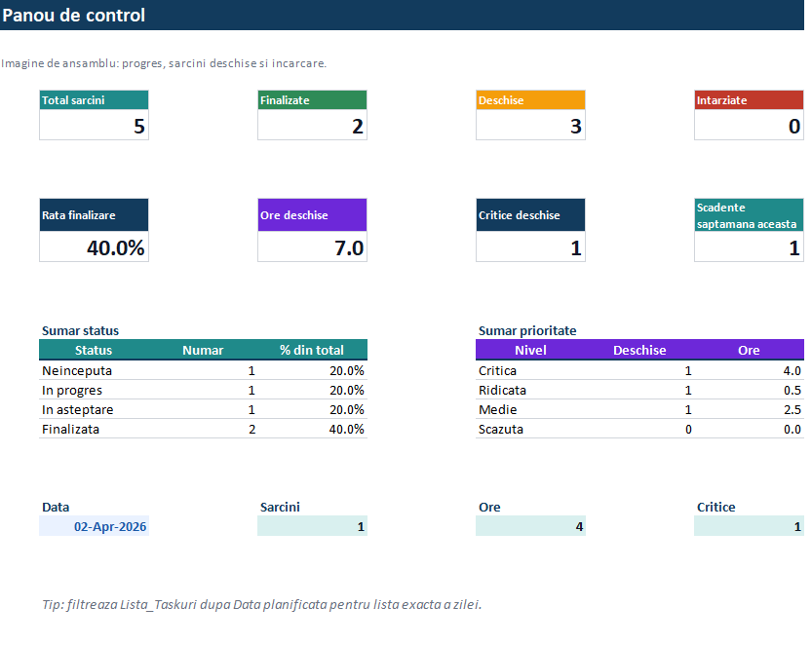Click the 'Finalizate' card header

pos(312,100)
